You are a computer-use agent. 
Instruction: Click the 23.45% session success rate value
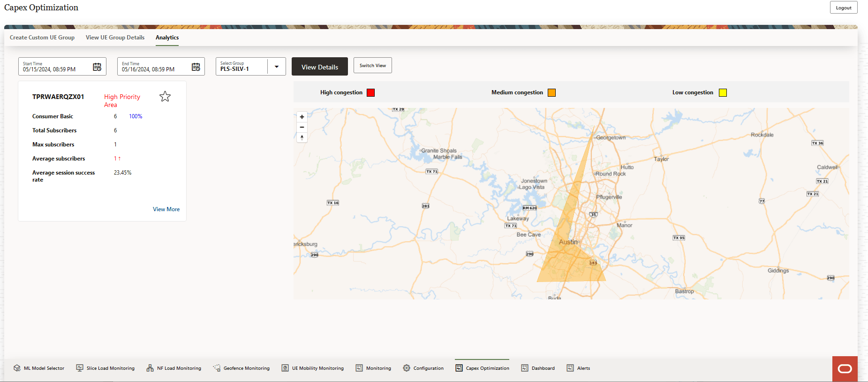[122, 173]
